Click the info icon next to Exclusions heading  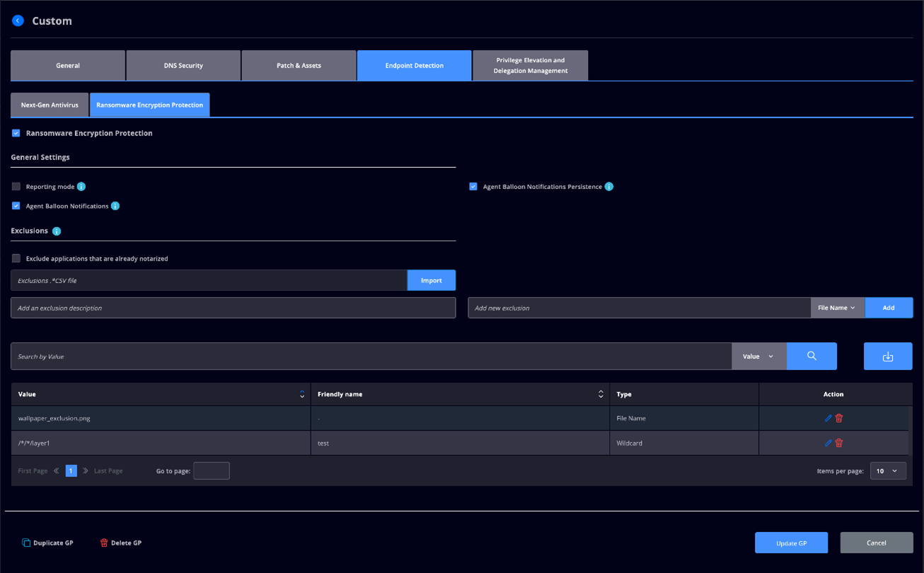(x=57, y=231)
